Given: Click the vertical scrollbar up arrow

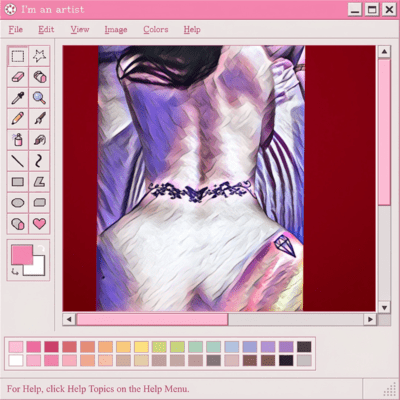Looking at the screenshot, I should coord(384,52).
